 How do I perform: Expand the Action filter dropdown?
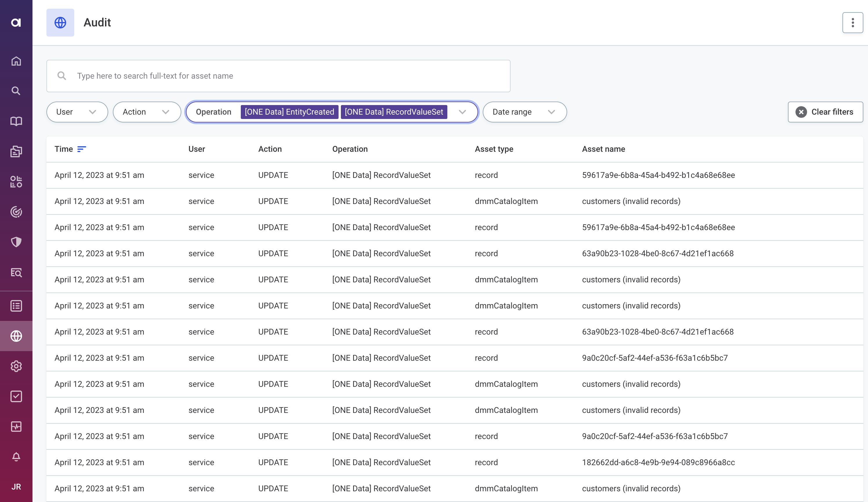coord(147,112)
